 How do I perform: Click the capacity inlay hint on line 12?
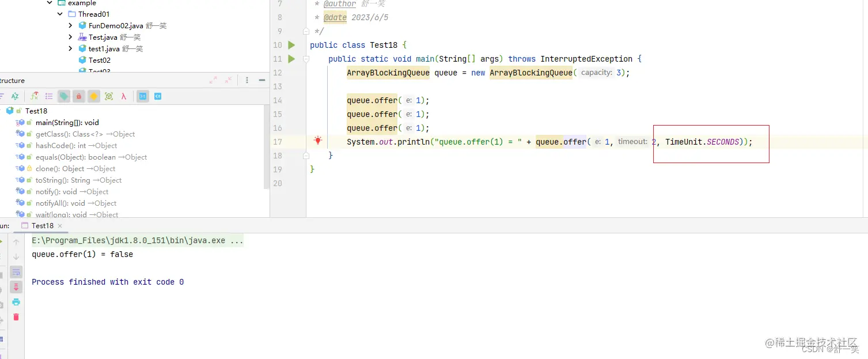click(x=596, y=73)
